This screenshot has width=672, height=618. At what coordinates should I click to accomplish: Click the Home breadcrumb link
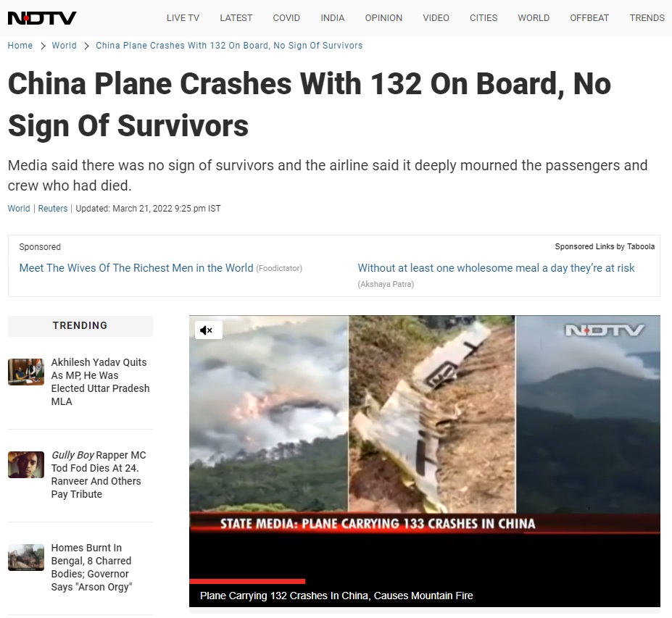pyautogui.click(x=20, y=46)
